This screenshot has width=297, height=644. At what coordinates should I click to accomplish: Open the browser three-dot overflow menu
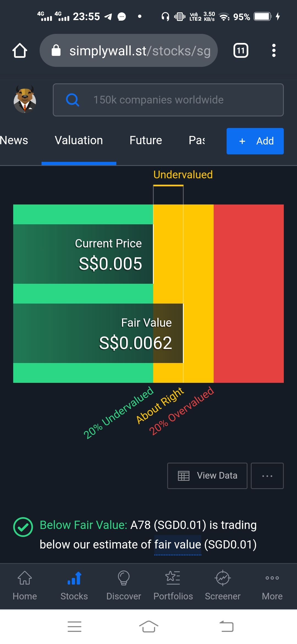274,50
